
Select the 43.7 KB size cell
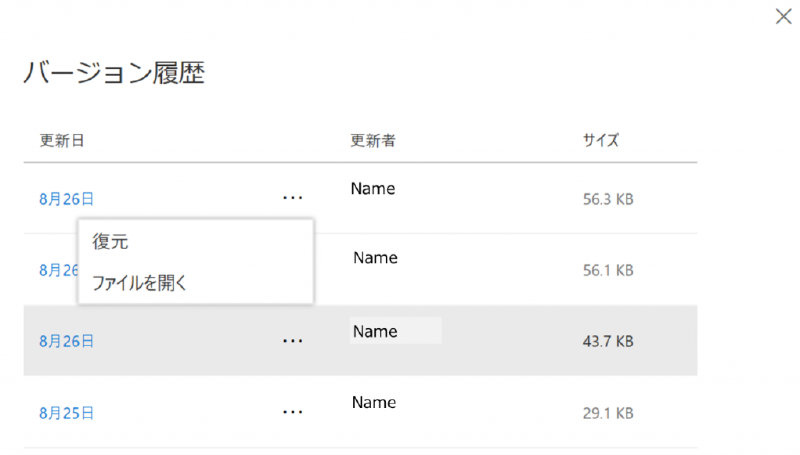coord(608,341)
